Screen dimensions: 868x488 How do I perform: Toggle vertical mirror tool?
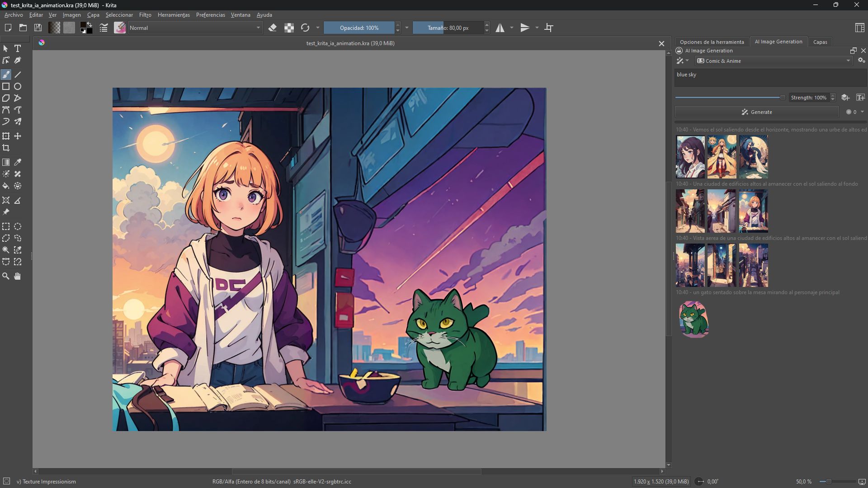(x=525, y=28)
